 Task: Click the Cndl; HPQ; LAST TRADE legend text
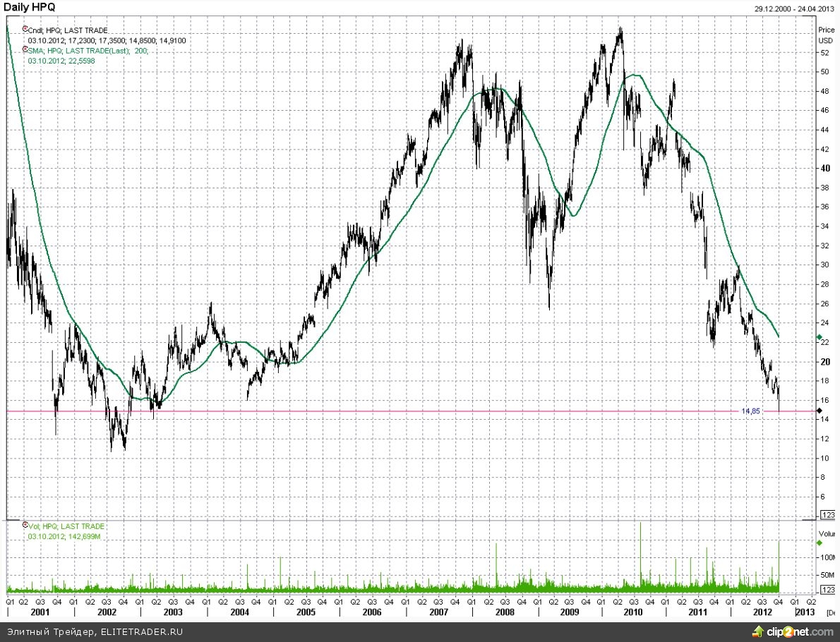click(x=68, y=30)
